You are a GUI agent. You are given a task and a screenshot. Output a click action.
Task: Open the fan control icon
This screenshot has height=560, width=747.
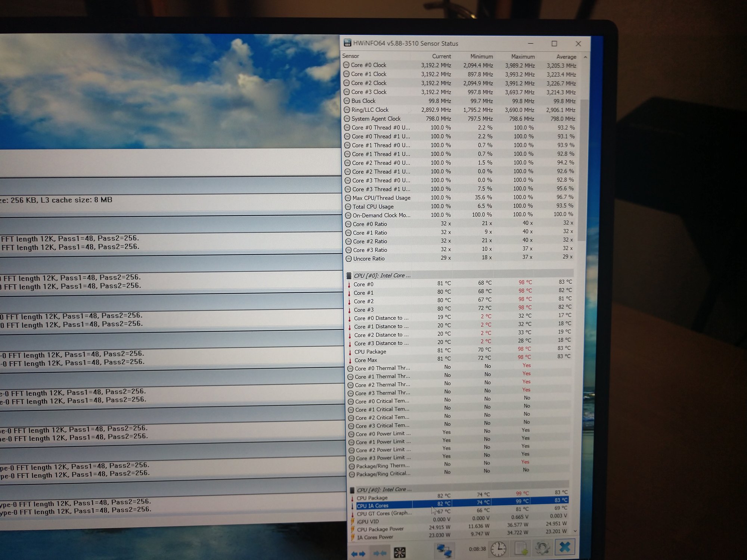pos(400,553)
